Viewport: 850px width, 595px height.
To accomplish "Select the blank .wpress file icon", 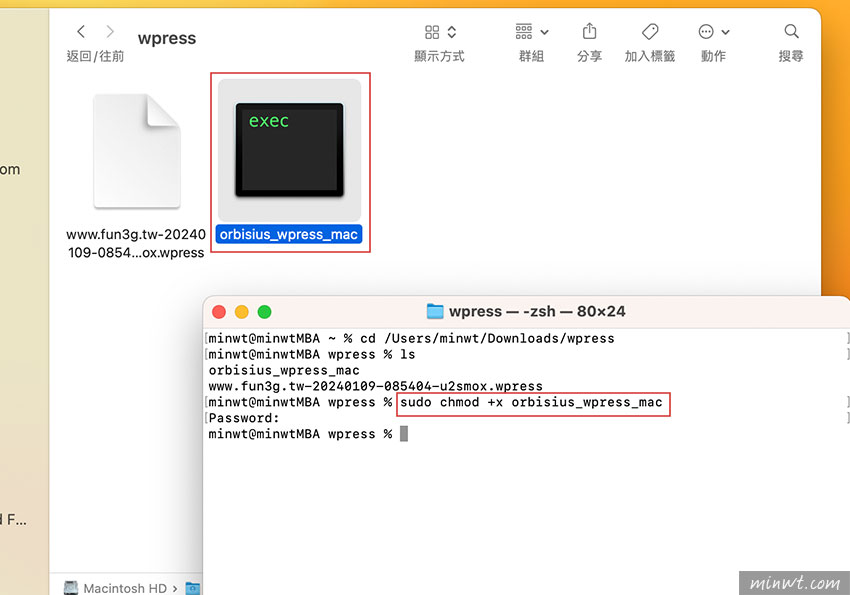I will (137, 151).
